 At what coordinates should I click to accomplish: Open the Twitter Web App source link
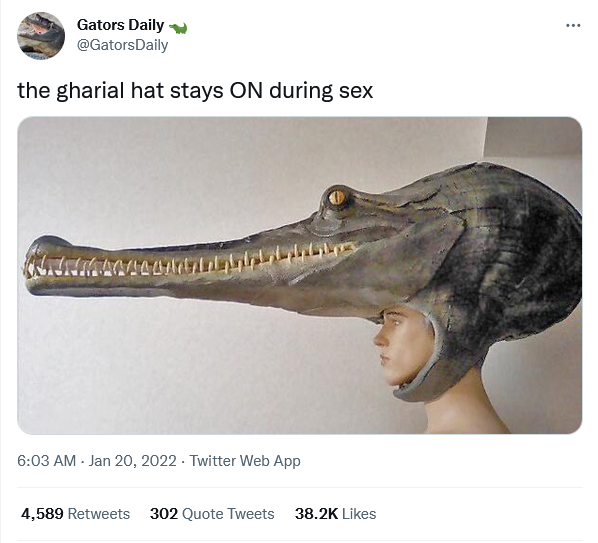click(245, 461)
